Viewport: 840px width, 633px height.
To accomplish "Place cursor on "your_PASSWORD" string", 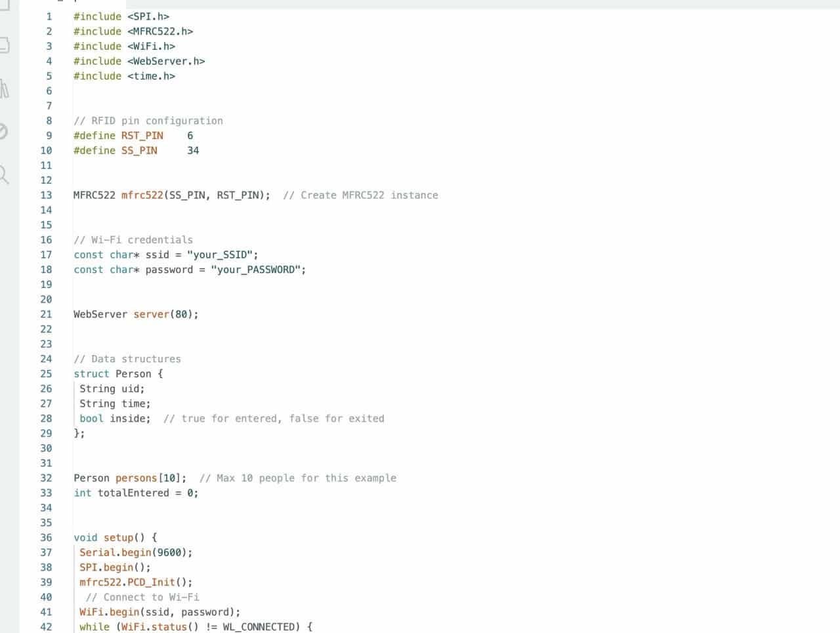I will [x=257, y=270].
